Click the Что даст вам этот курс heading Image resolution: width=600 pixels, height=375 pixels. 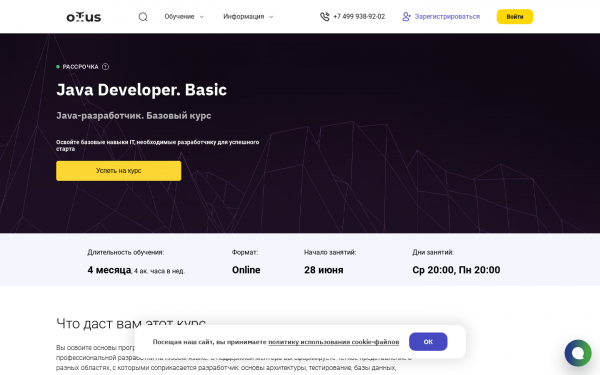point(131,323)
